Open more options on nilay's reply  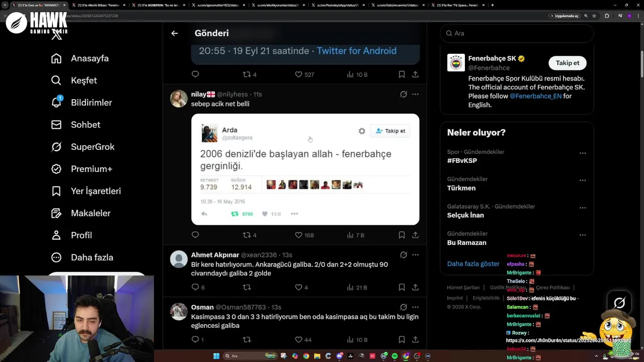tap(415, 94)
